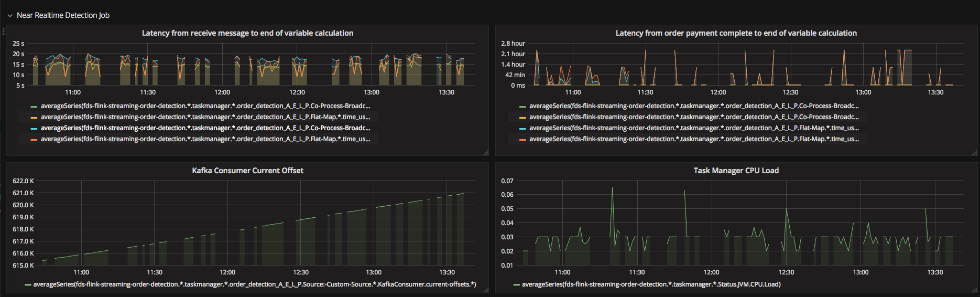Click green series color icon in Kafka offset legend
Screen dimensions: 980x297
[28, 285]
